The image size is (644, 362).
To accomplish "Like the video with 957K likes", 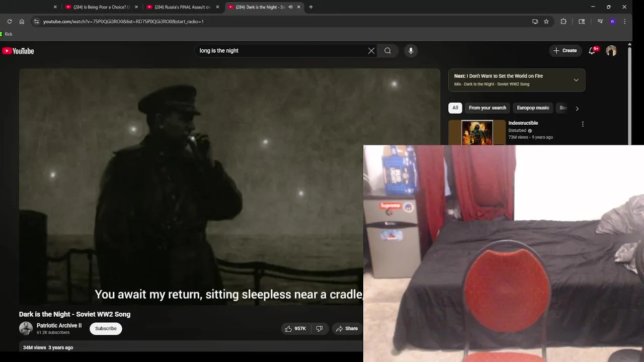I will pos(296,328).
